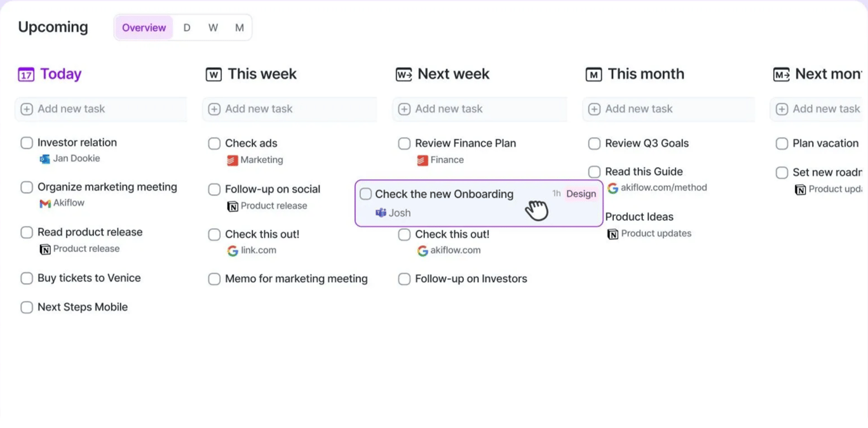Click the Microsoft Teams icon next to Josh
This screenshot has width=868, height=428.
coord(381,213)
